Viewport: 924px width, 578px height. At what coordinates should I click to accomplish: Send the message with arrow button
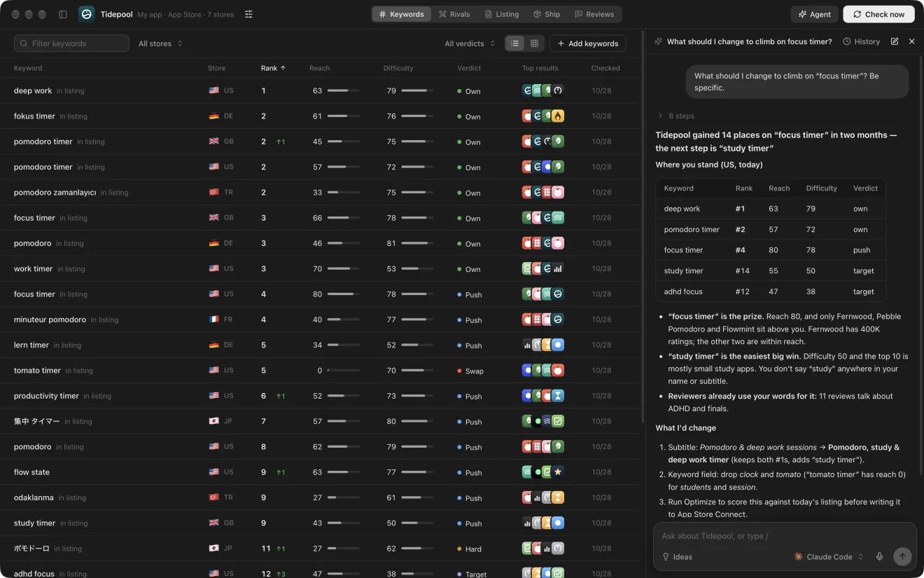pos(902,556)
